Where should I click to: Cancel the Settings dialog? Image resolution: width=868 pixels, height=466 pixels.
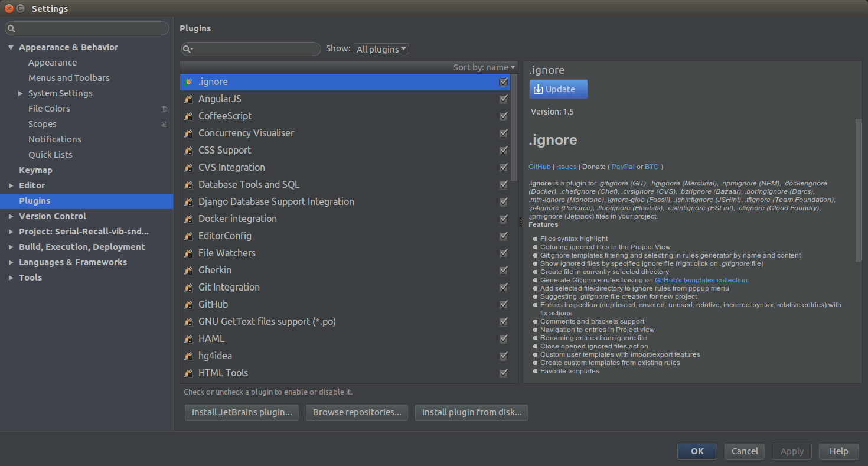745,451
